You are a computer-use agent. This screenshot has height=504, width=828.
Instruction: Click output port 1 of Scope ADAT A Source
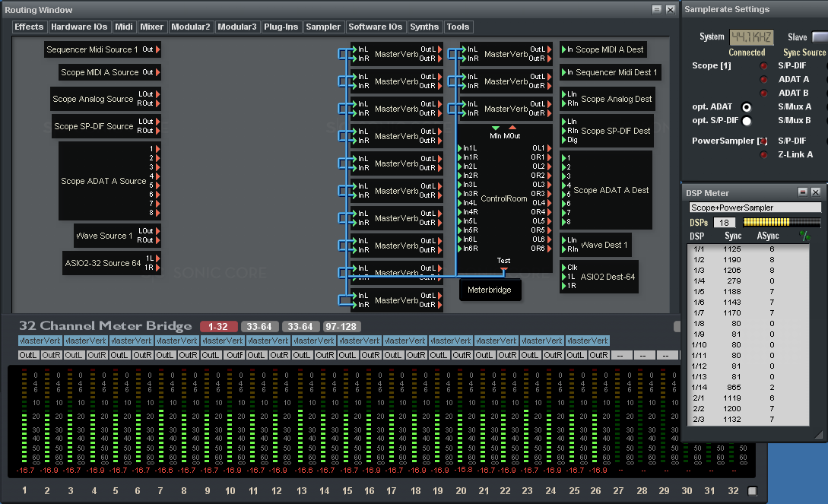tap(157, 149)
